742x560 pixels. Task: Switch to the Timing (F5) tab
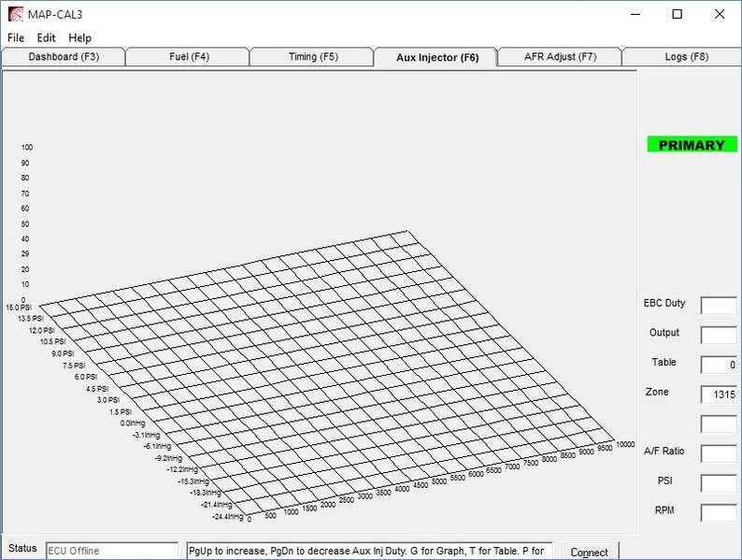pos(313,57)
